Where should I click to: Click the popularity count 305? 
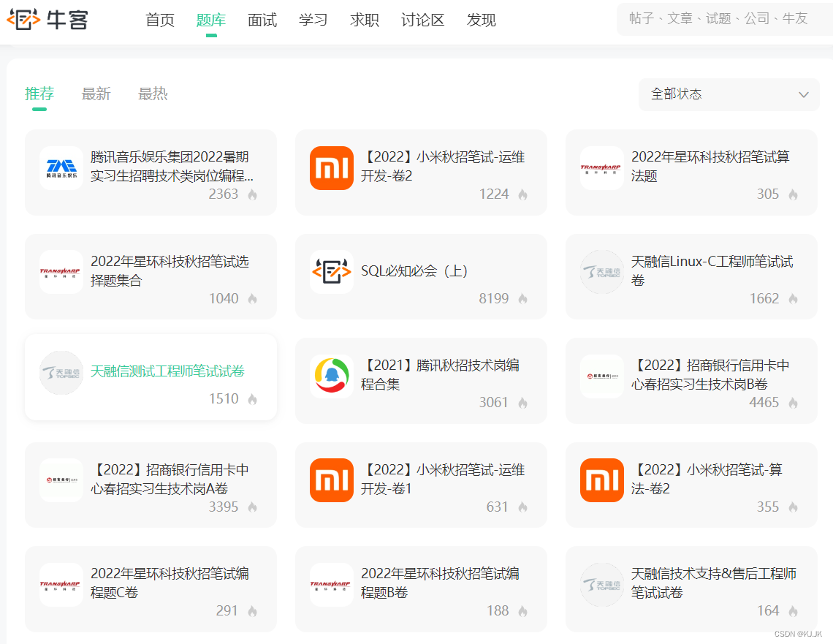768,194
